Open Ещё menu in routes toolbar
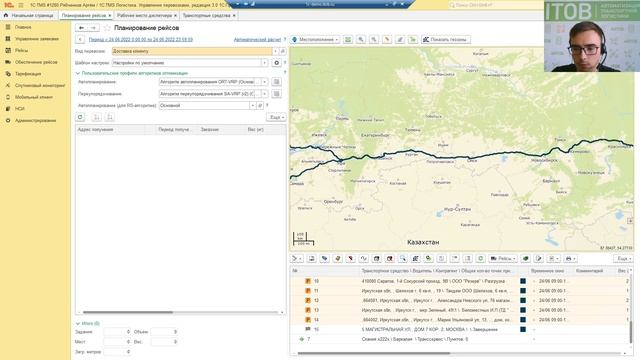Image resolution: width=640 pixels, height=360 pixels. pos(623,258)
